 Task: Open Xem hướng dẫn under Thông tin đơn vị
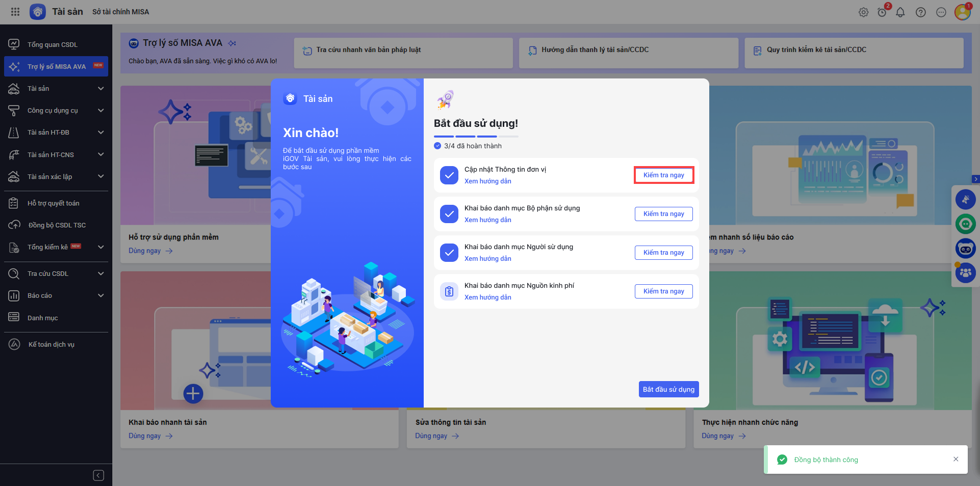click(488, 181)
